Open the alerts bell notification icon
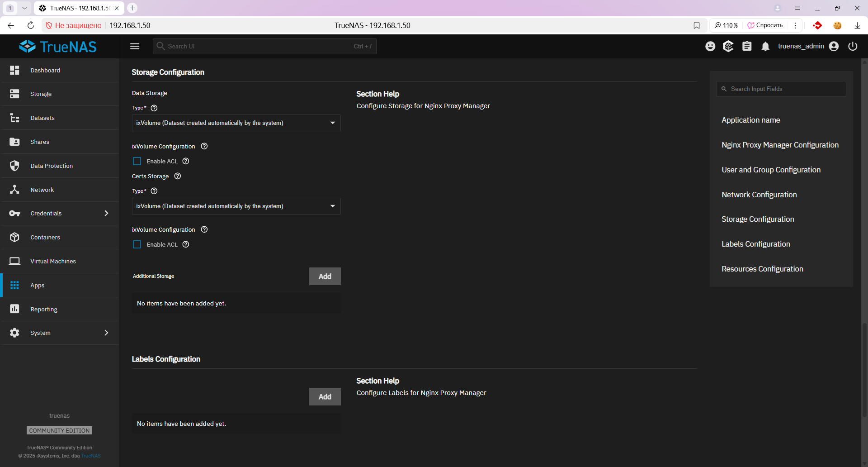 (x=765, y=46)
